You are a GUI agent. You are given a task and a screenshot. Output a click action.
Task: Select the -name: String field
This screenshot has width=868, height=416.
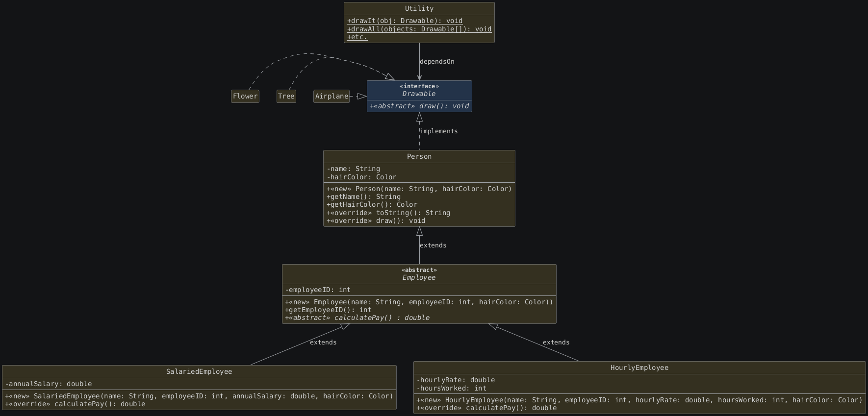(x=353, y=169)
